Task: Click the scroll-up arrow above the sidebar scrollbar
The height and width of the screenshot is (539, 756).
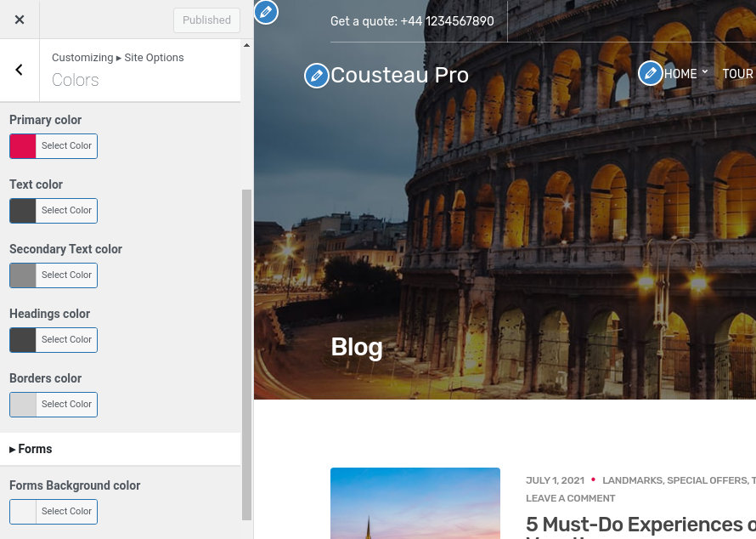Action: [x=246, y=45]
